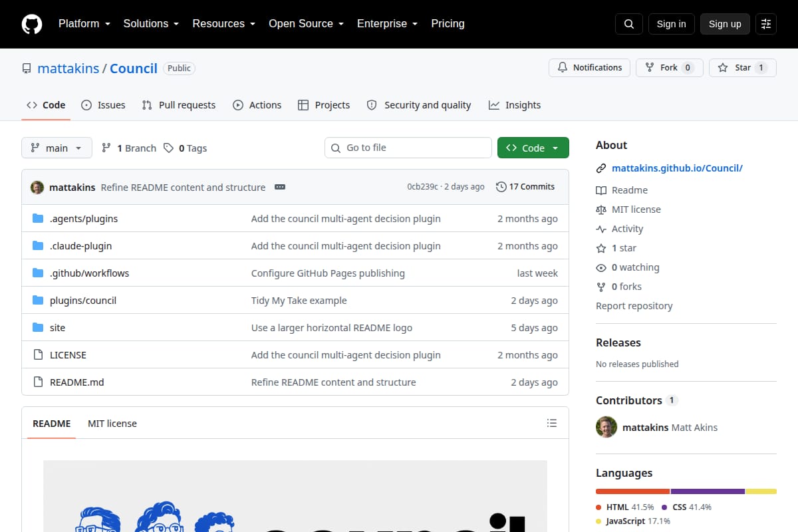Select the README tab

click(x=51, y=424)
